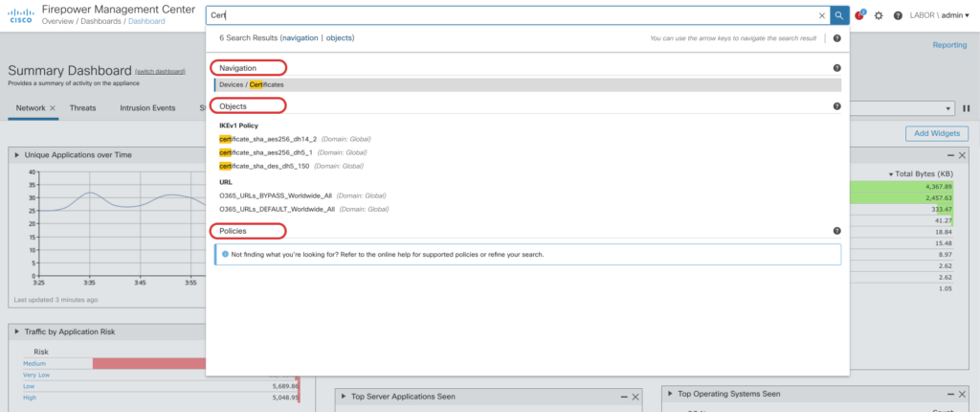
Task: Click the Medium risk red bar
Action: 149,363
